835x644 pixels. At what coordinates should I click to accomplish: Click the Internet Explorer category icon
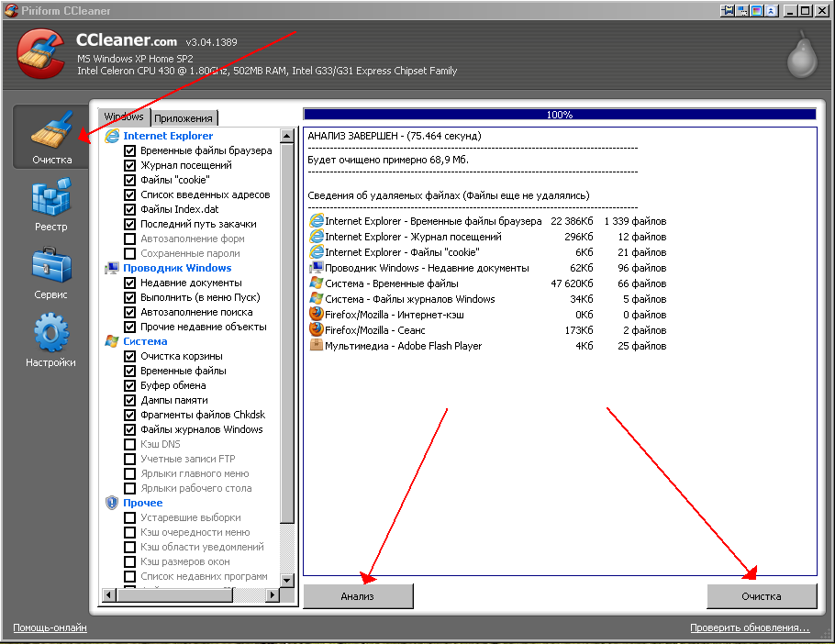click(112, 136)
